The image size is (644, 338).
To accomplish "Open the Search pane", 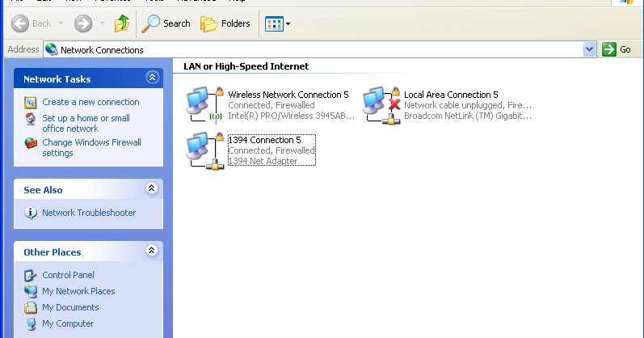I will coord(166,23).
